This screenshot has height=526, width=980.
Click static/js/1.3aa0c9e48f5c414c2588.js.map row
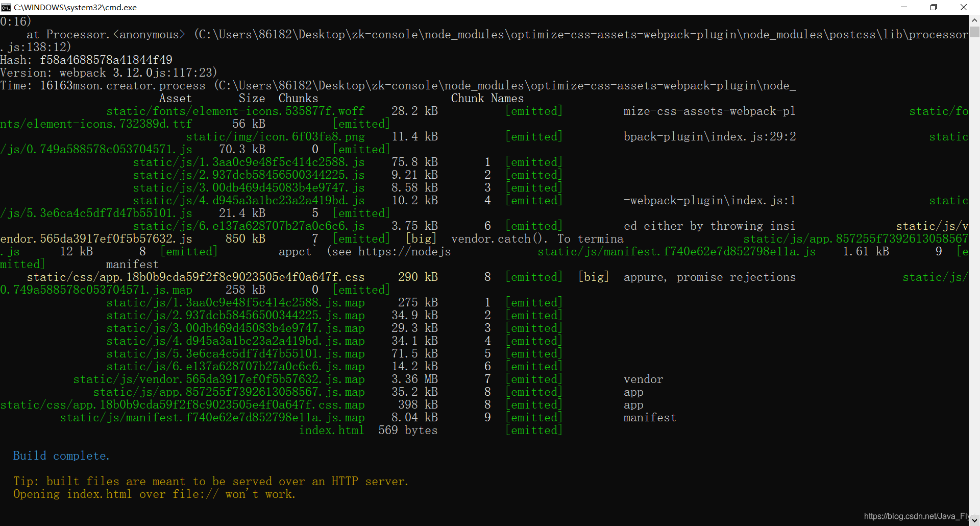(x=334, y=302)
